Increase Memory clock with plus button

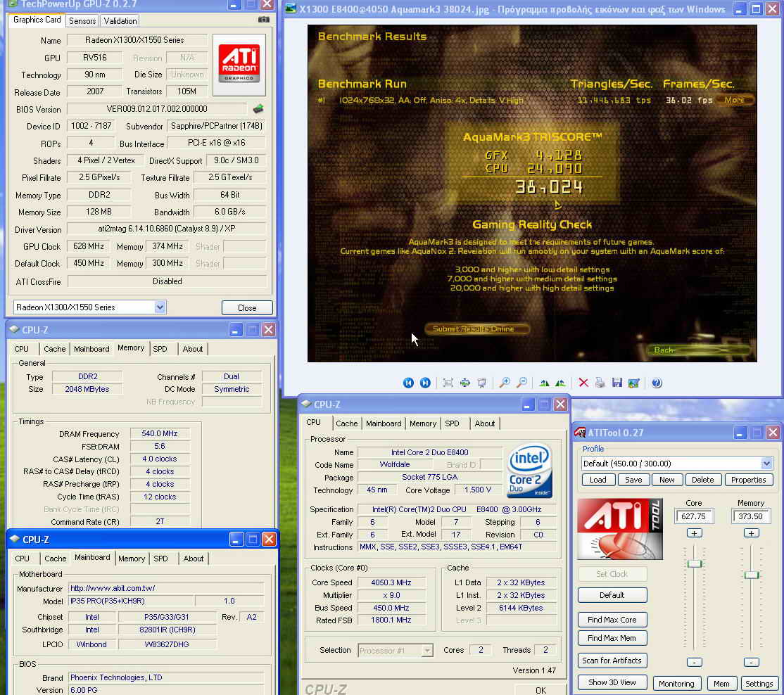click(750, 533)
